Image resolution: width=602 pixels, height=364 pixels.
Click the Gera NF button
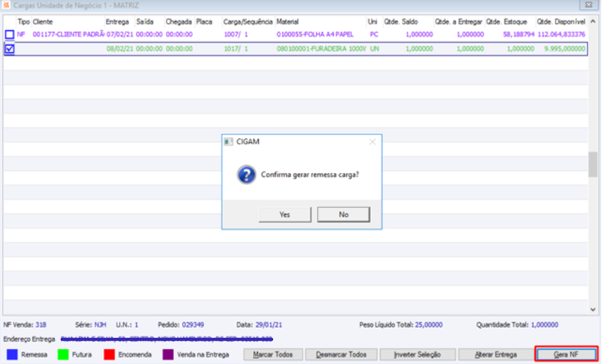pos(567,354)
